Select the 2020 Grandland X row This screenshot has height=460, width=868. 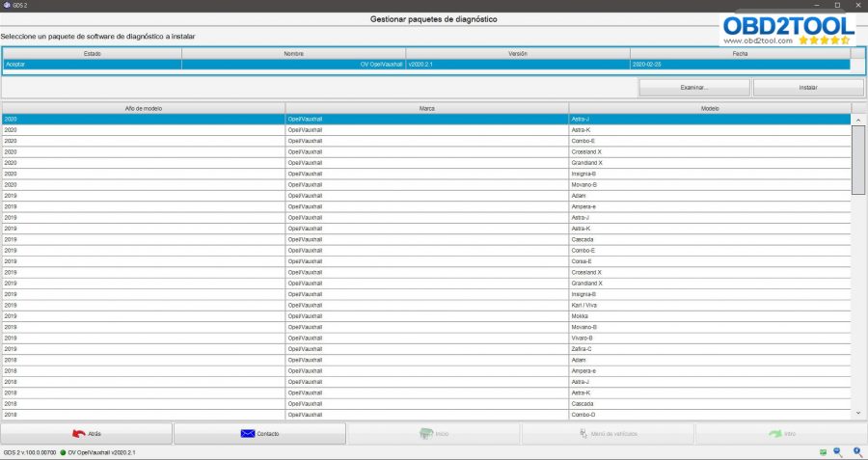coord(426,163)
